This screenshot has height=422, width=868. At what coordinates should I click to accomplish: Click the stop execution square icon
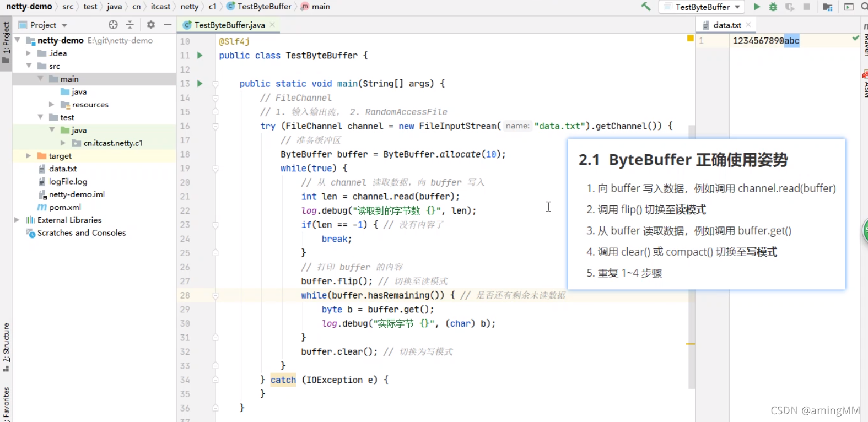point(807,7)
